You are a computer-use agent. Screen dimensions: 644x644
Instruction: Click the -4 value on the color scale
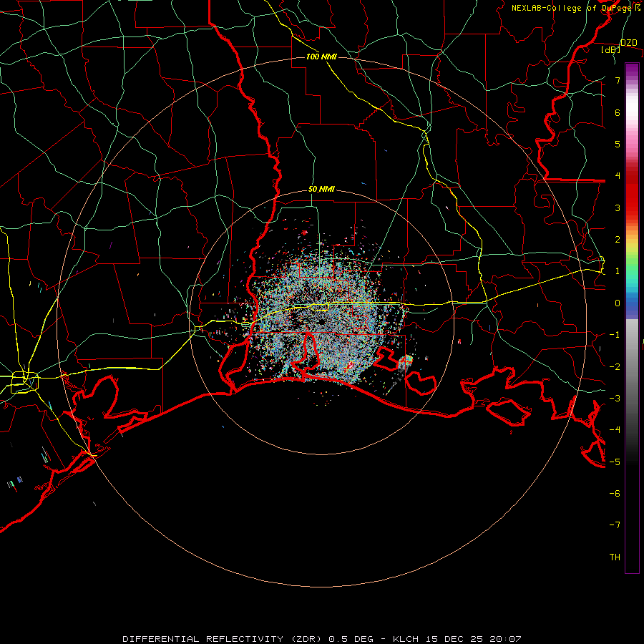point(615,429)
